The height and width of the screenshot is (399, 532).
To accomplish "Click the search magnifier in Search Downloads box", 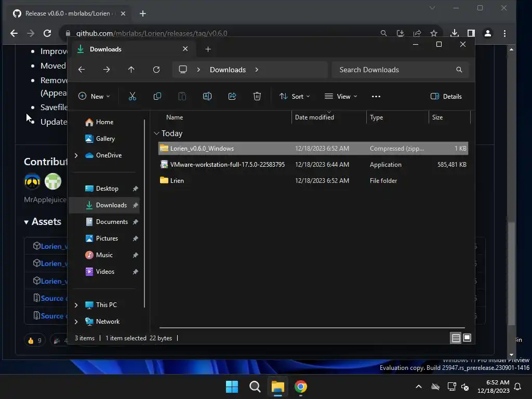I will click(459, 70).
